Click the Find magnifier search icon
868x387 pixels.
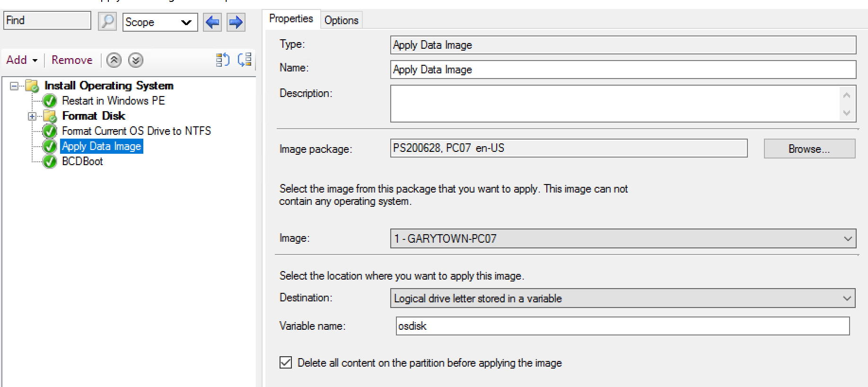click(107, 22)
